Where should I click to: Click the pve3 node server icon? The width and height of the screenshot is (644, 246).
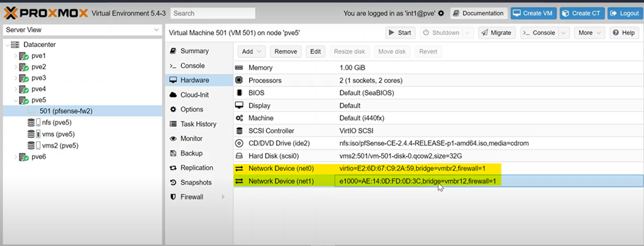point(24,78)
